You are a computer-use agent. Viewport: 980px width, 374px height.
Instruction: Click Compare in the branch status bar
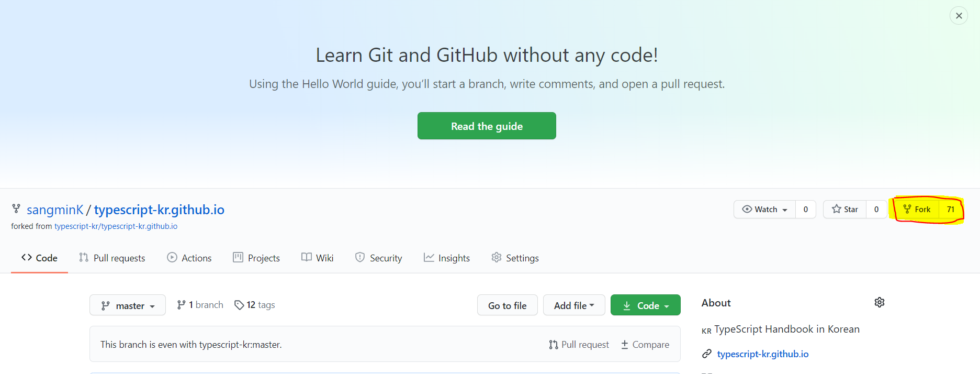point(645,345)
